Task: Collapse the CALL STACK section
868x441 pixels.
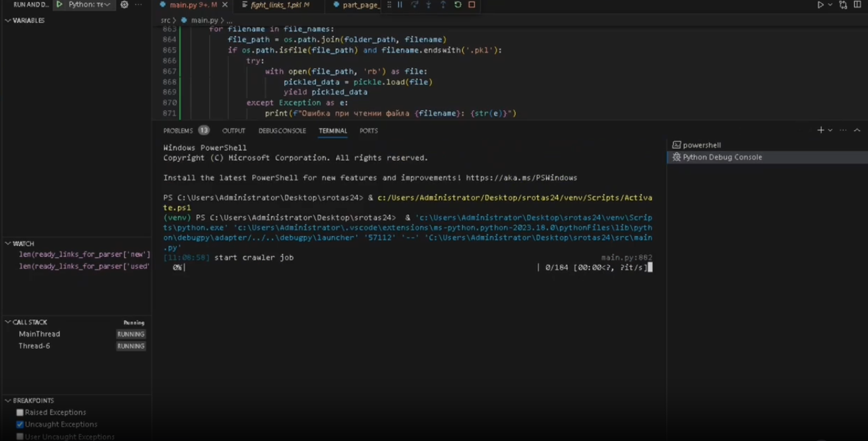Action: coord(8,322)
